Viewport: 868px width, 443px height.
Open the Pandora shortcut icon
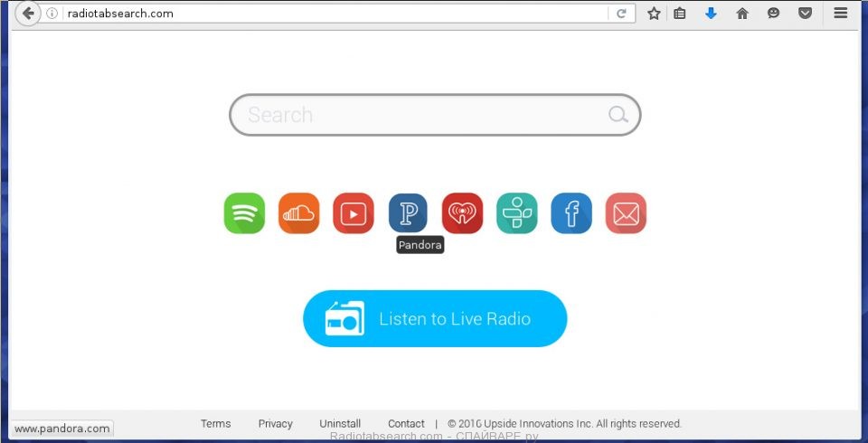pos(408,213)
